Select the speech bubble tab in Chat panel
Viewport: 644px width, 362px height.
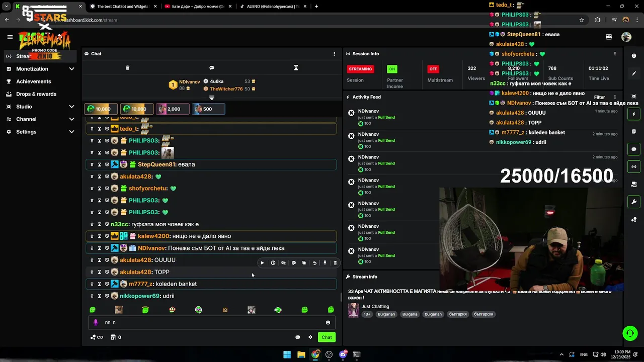point(212,68)
